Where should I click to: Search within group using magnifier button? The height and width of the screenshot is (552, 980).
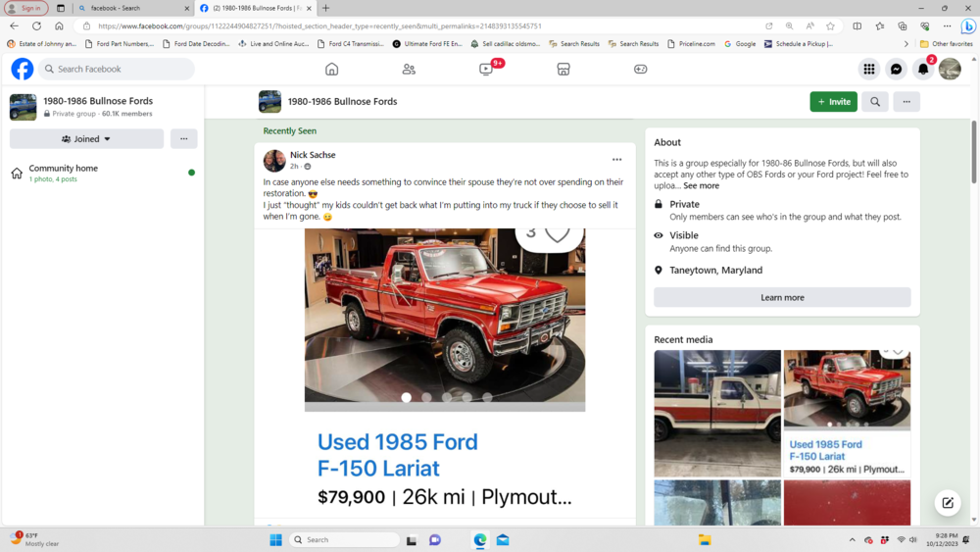tap(875, 101)
